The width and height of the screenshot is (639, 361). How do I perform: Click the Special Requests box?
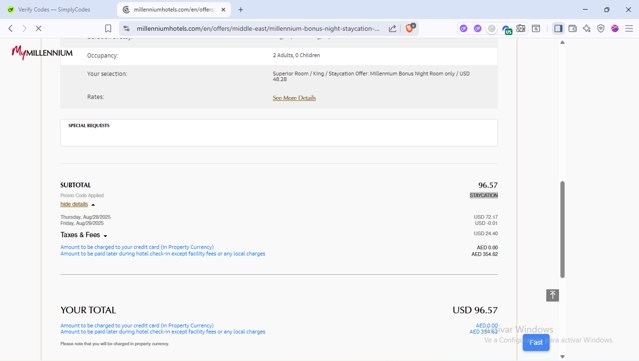279,132
